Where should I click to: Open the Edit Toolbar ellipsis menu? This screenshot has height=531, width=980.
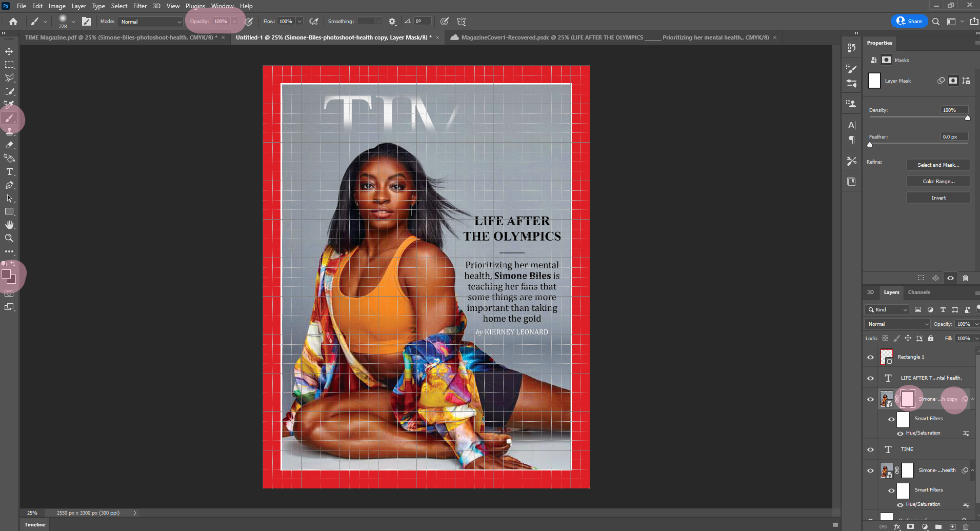click(x=9, y=251)
